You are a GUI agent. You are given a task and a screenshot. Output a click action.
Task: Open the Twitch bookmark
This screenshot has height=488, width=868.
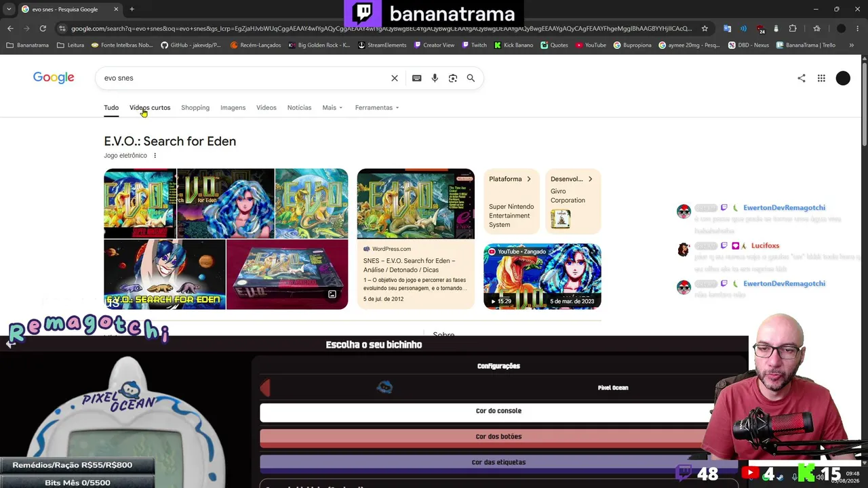pos(475,45)
